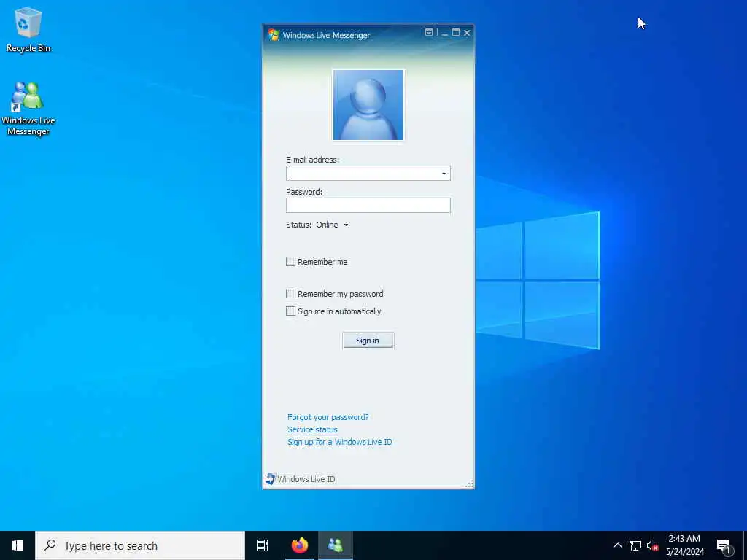The image size is (747, 560).
Task: Open the Recycle Bin desktop icon
Action: [28, 31]
